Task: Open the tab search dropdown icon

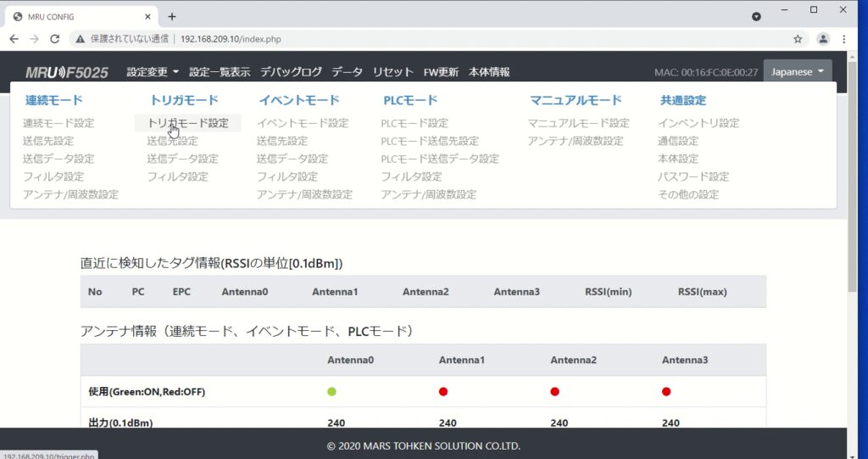Action: click(x=756, y=17)
